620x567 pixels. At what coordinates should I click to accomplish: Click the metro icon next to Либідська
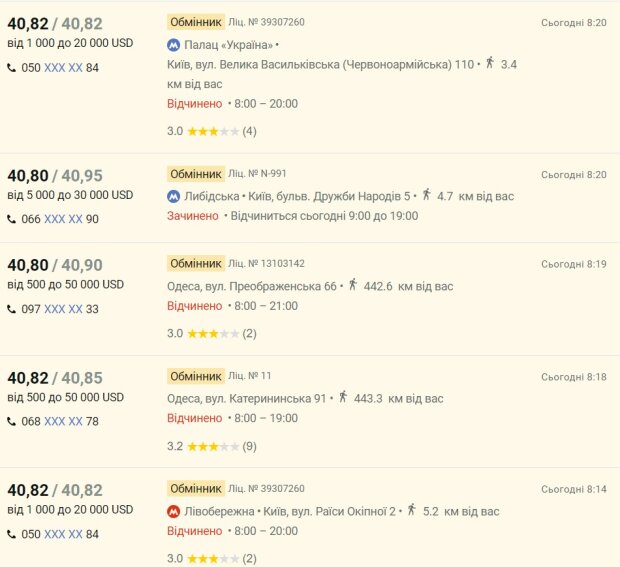[x=174, y=196]
